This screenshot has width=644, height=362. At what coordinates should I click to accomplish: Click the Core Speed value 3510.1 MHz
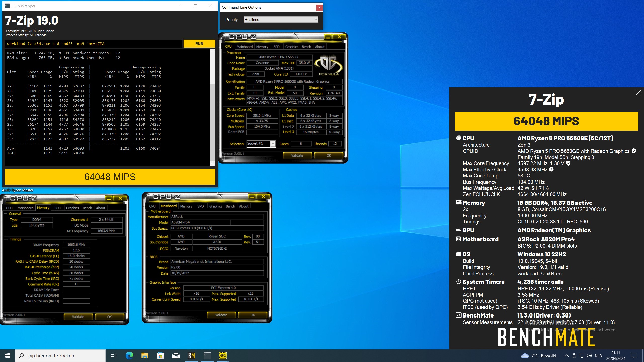pos(262,115)
